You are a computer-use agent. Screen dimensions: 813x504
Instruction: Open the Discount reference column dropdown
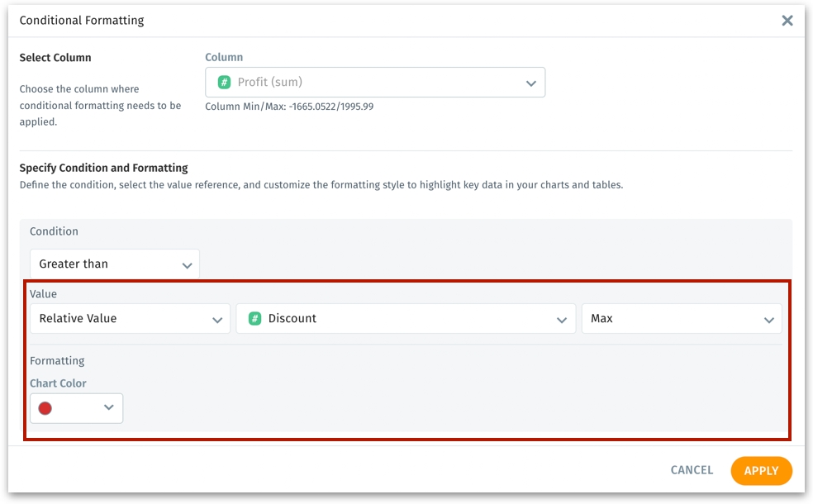(x=405, y=319)
